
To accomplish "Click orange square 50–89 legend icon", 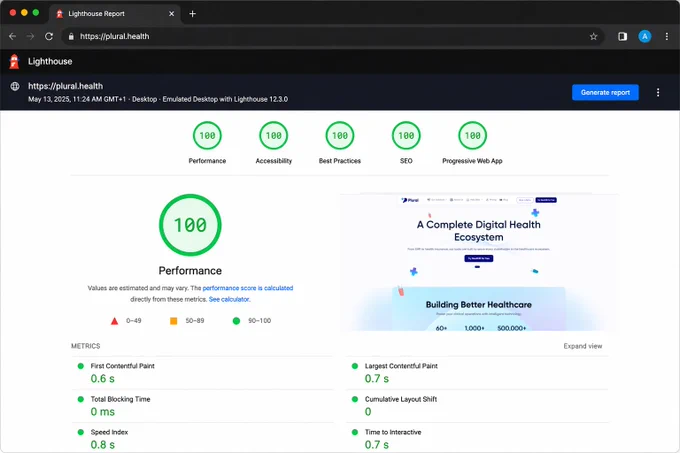I will [x=173, y=321].
